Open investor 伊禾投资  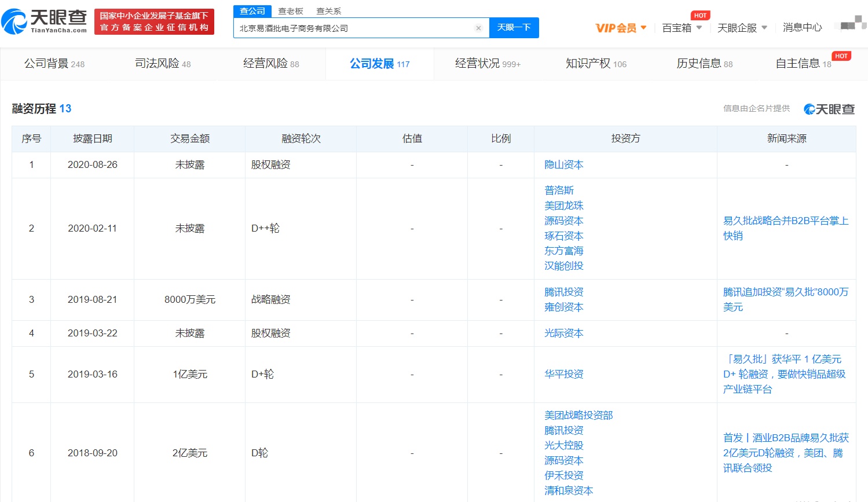[563, 475]
